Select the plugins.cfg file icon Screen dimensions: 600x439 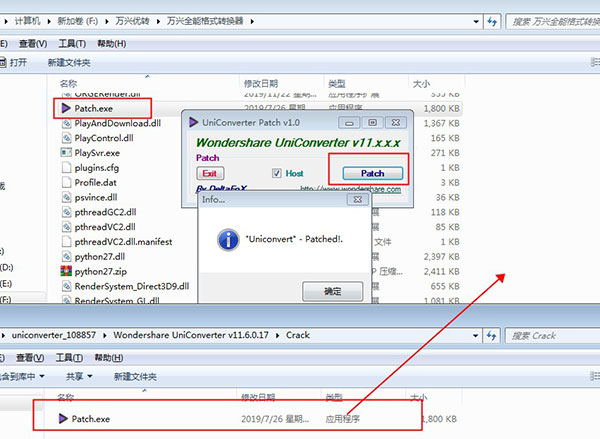click(66, 168)
